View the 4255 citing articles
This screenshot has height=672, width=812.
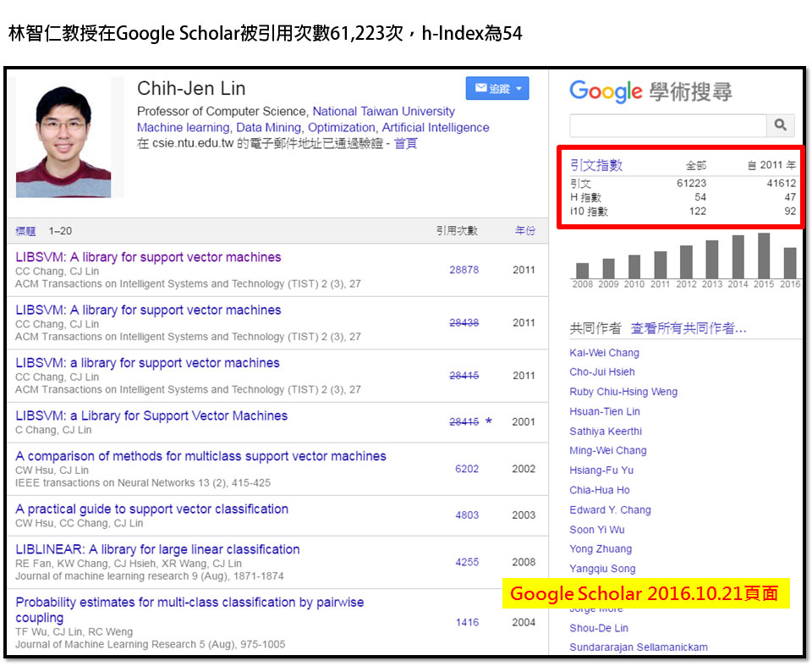[x=467, y=562]
